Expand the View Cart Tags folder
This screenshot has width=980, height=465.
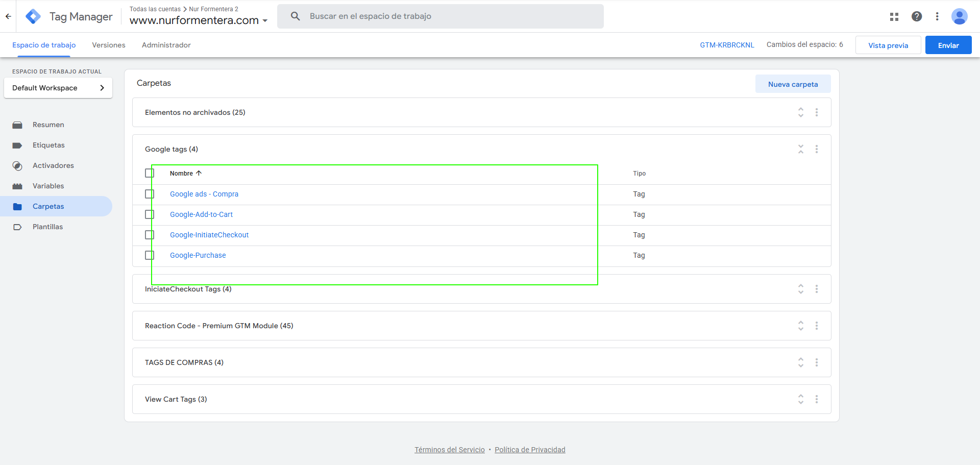pyautogui.click(x=801, y=399)
